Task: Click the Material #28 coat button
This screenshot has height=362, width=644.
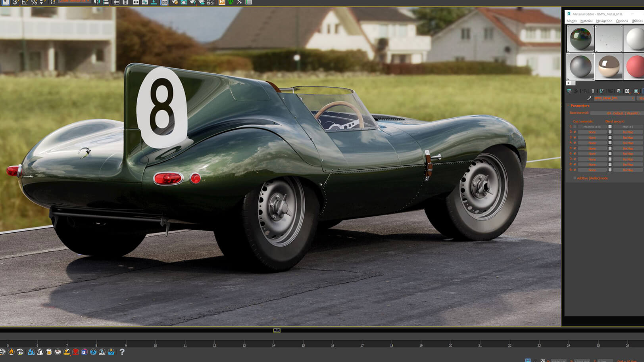Action: [x=592, y=127]
